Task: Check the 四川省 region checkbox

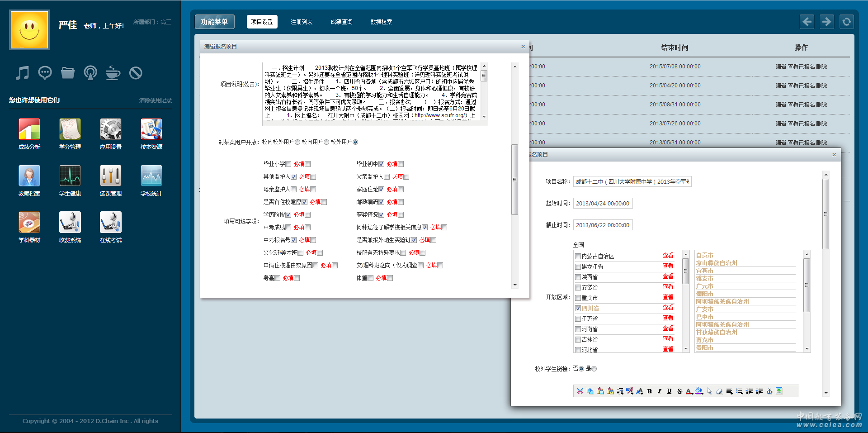Action: click(578, 309)
